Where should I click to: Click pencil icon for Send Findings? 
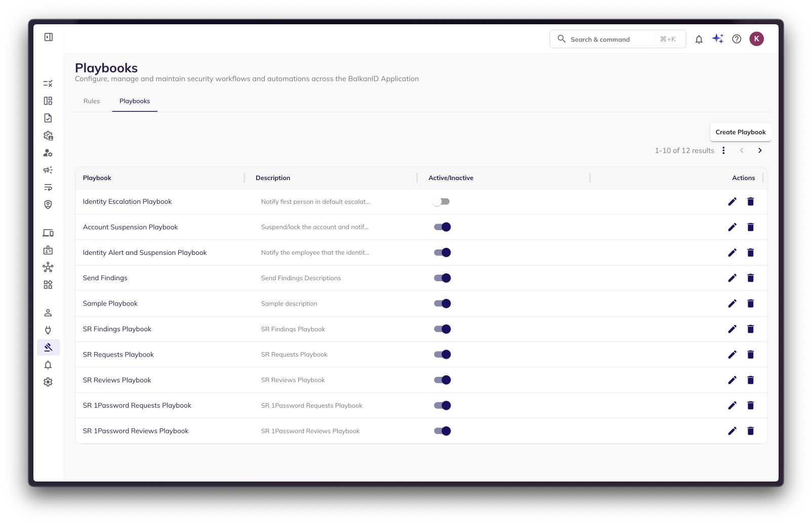tap(732, 278)
